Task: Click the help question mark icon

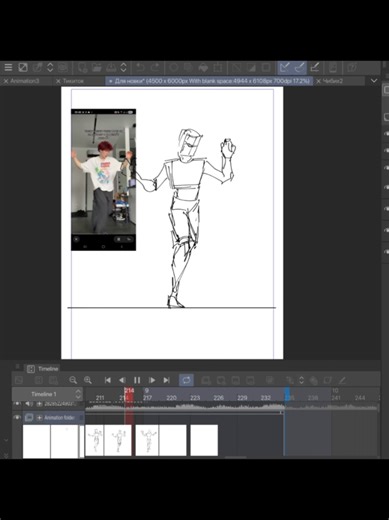Action: point(352,68)
